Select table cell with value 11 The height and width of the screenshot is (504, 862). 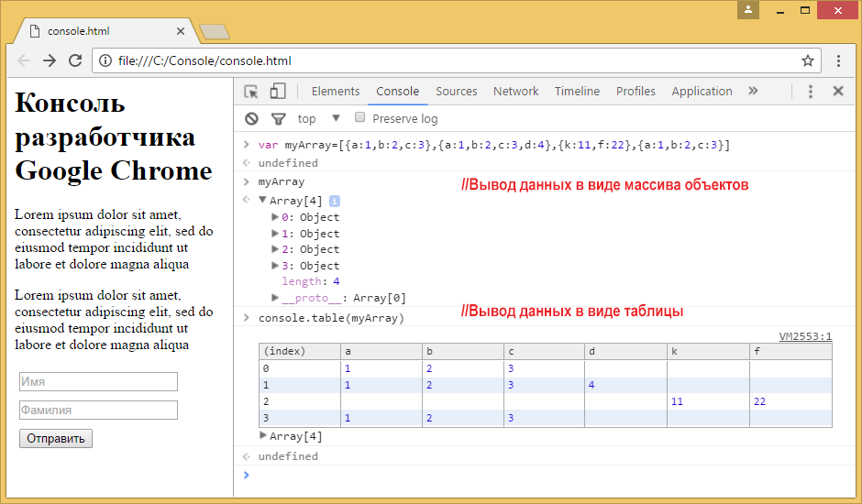(708, 401)
